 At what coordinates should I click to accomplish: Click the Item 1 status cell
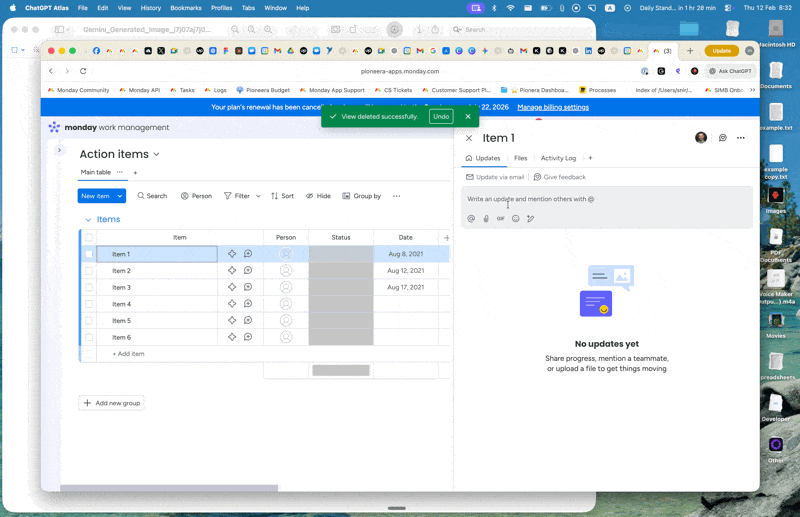341,254
